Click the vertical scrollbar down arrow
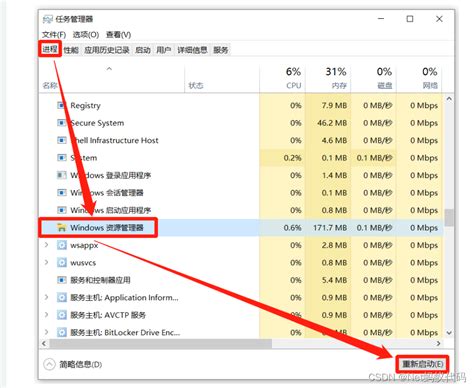This screenshot has height=388, width=474. click(449, 332)
